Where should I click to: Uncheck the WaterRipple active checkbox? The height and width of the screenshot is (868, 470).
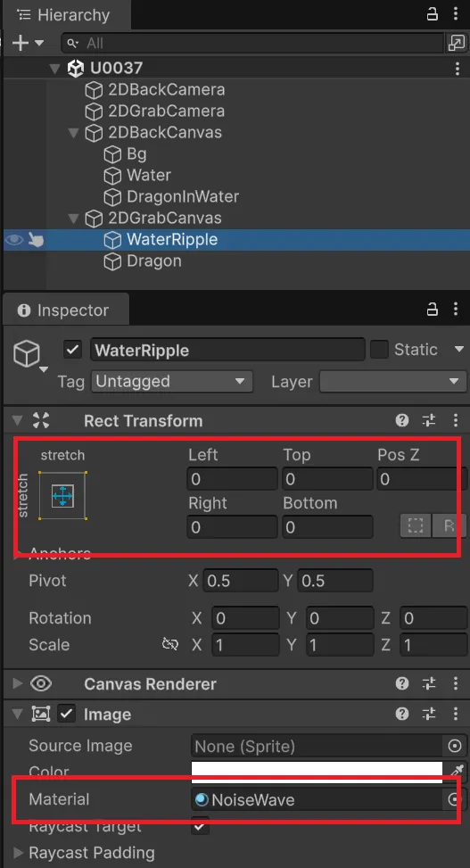73,350
